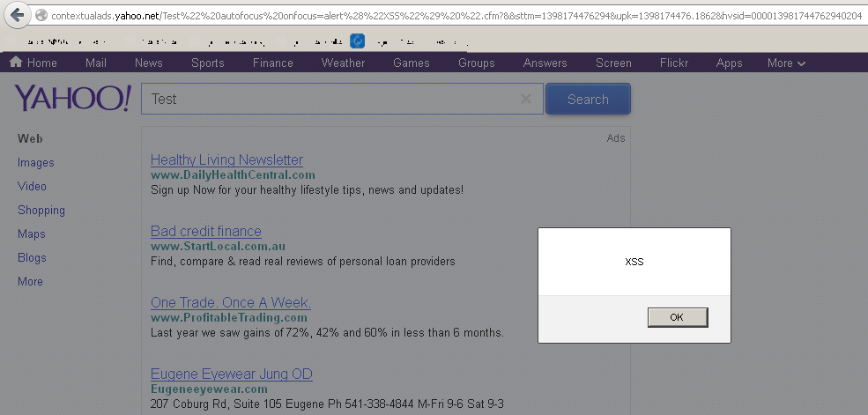Dismiss the XSS alert with OK

(678, 317)
